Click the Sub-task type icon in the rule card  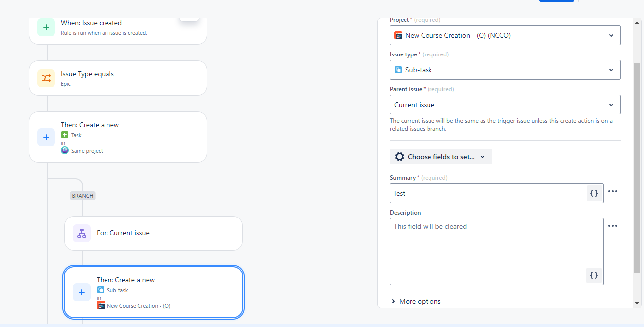(101, 290)
